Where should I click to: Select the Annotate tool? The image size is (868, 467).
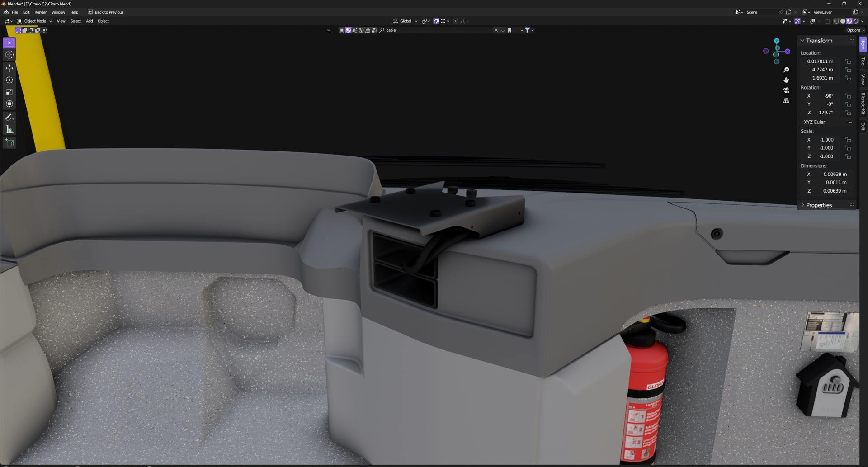[x=9, y=117]
